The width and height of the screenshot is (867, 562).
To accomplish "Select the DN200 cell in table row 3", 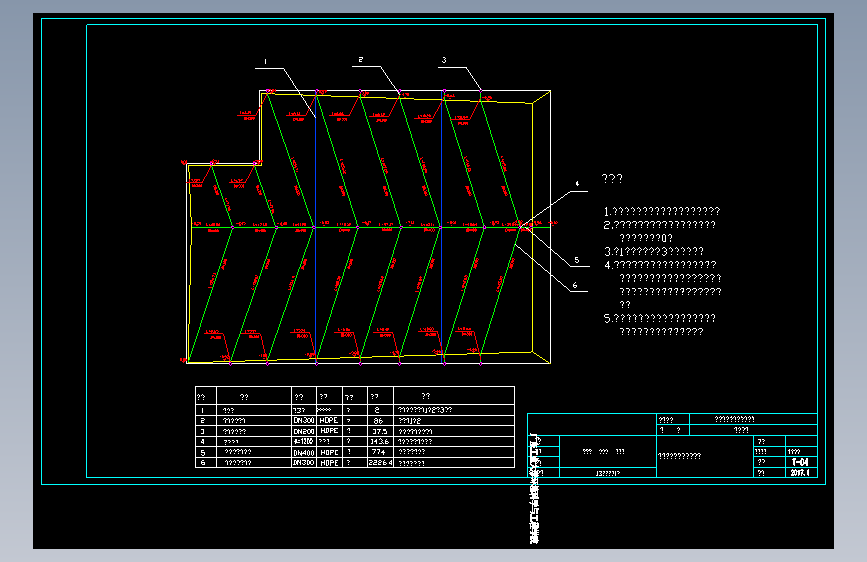I will coord(304,431).
